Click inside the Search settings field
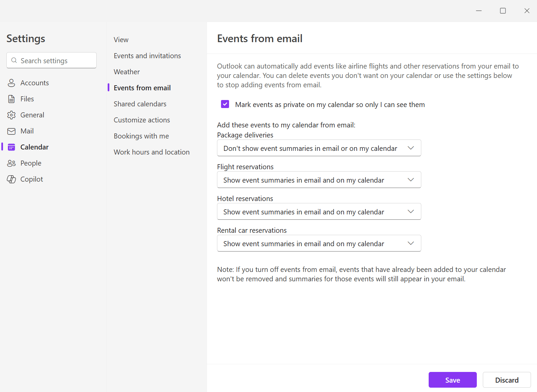The height and width of the screenshot is (392, 537). click(50, 60)
